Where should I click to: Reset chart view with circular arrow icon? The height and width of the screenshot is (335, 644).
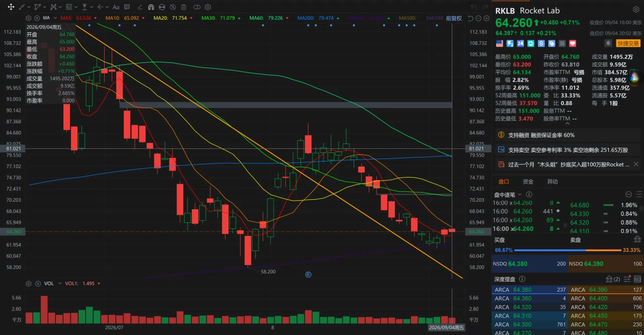click(470, 18)
